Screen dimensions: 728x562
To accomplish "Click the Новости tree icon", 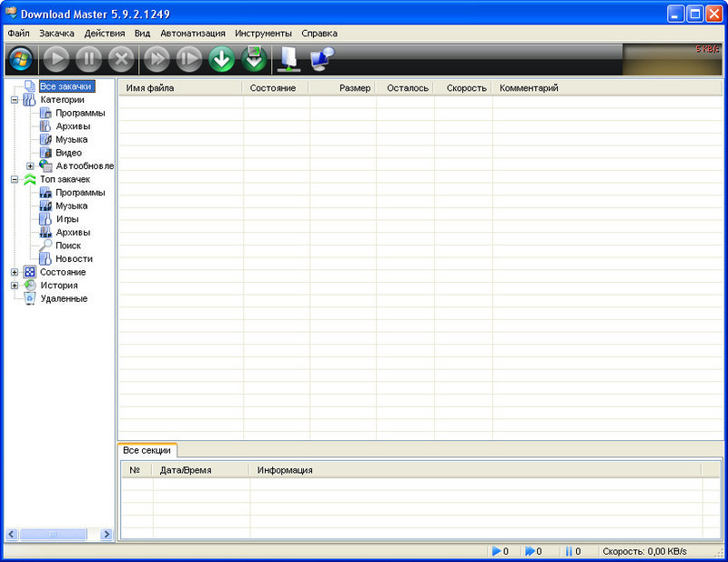I will click(x=45, y=258).
